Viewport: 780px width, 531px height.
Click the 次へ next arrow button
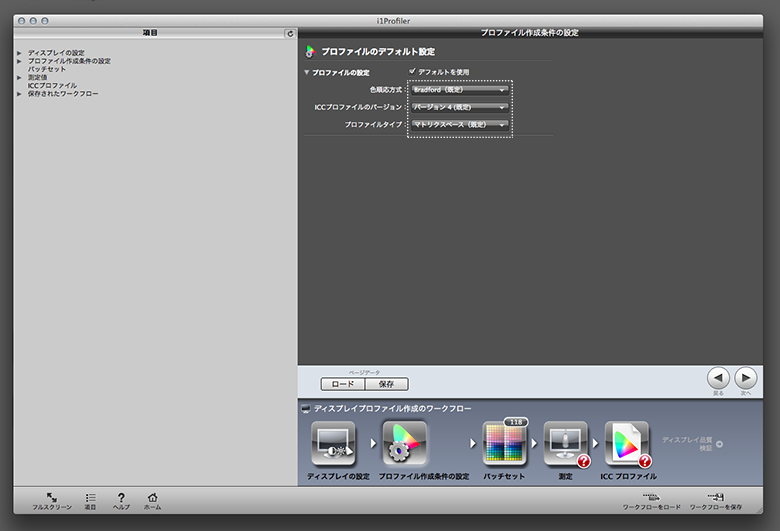coord(746,378)
